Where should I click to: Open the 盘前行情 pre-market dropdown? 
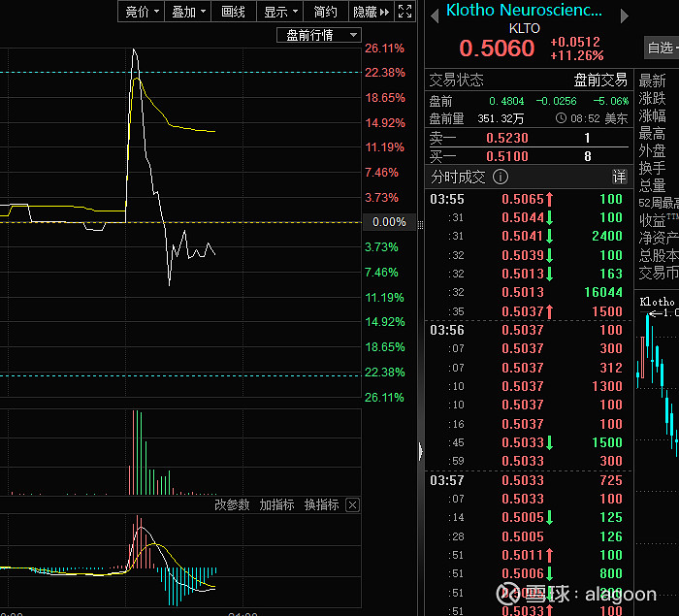coord(319,35)
